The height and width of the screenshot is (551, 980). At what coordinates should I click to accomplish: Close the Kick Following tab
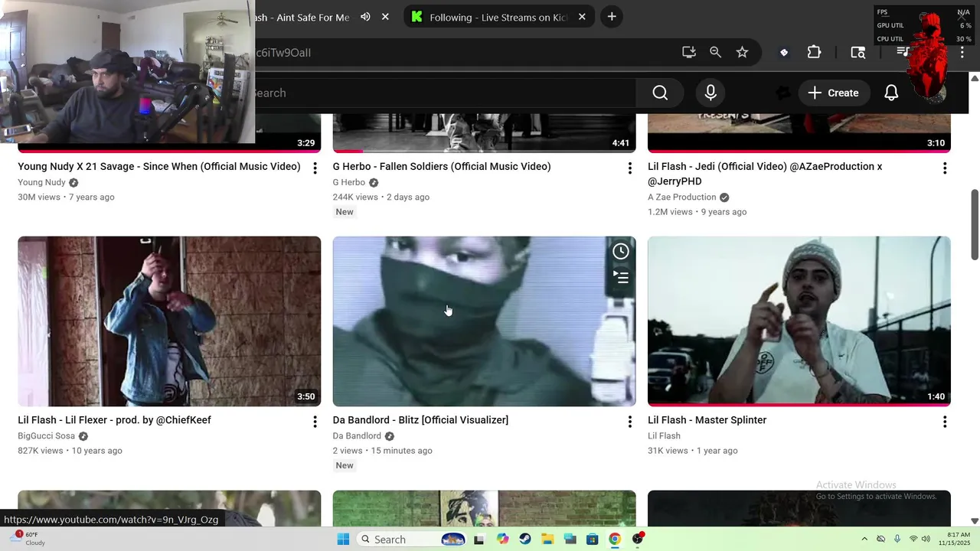click(582, 17)
